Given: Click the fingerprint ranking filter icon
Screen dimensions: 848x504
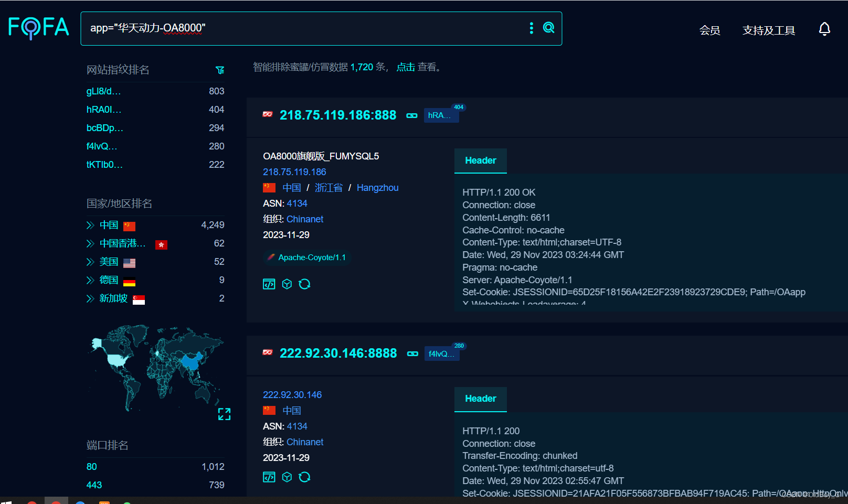Looking at the screenshot, I should click(x=220, y=70).
